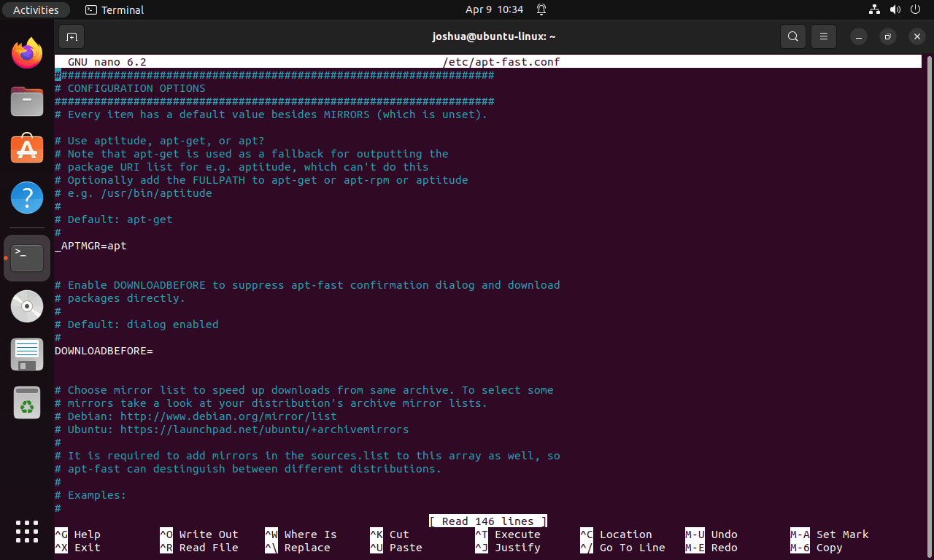Image resolution: width=934 pixels, height=560 pixels.
Task: Show Applications grid
Action: [x=27, y=532]
